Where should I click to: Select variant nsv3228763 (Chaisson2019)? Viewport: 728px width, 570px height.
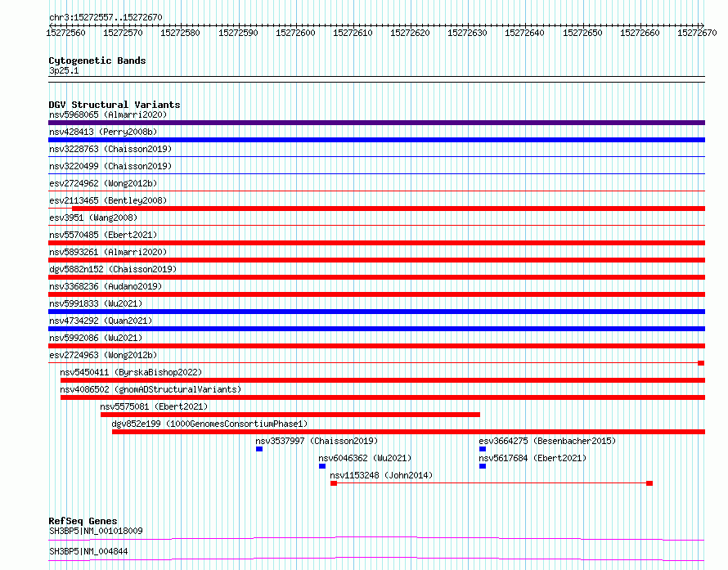[110, 149]
